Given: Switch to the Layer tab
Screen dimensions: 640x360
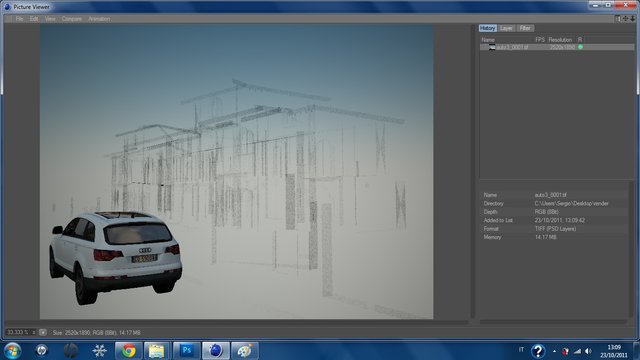Looking at the screenshot, I should (506, 28).
